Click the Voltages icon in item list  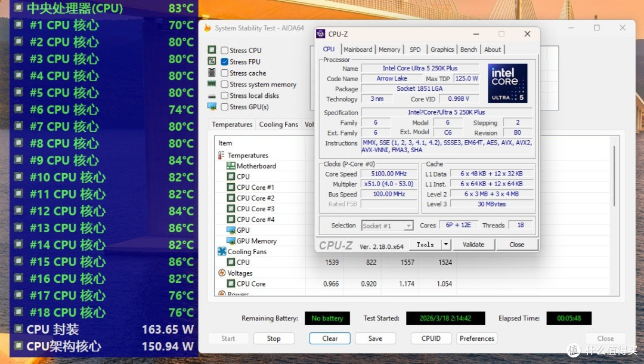(x=222, y=273)
